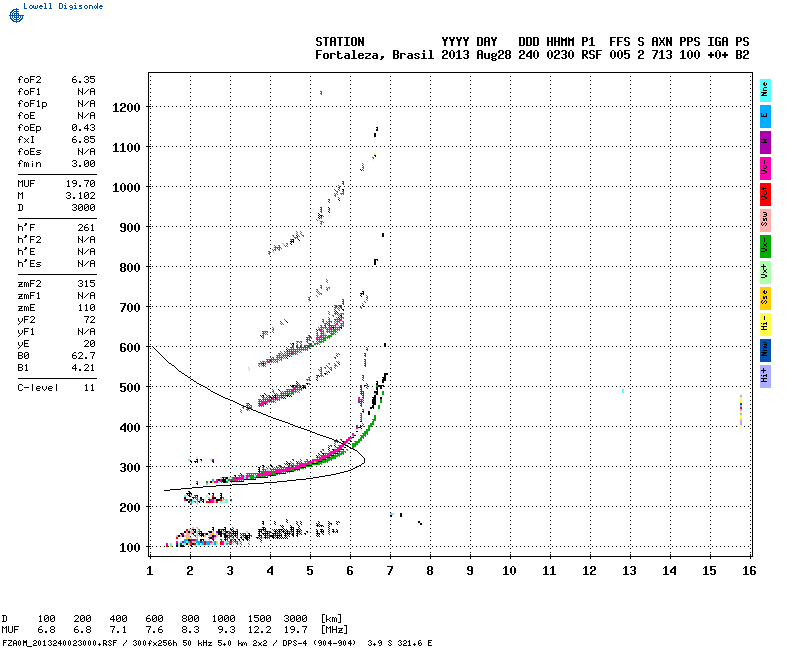Image resolution: width=800 pixels, height=650 pixels.
Task: Select the cyan Nne legend swatch
Action: coord(765,90)
